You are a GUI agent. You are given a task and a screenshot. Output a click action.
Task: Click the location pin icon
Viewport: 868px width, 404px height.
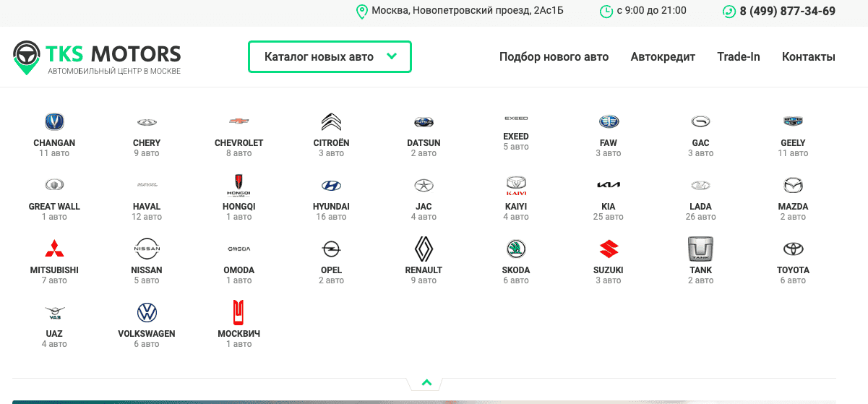[x=361, y=12]
